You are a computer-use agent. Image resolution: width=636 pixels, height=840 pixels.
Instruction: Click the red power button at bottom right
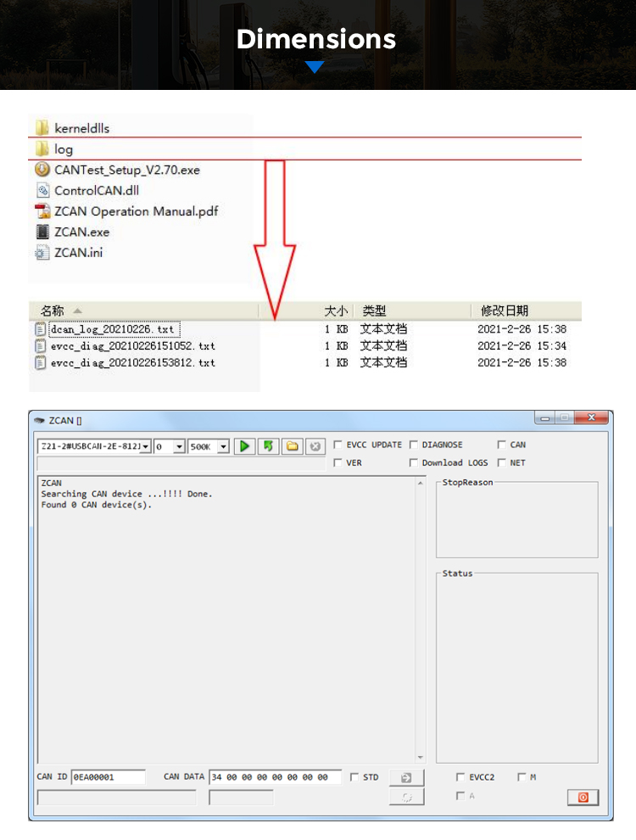click(583, 797)
